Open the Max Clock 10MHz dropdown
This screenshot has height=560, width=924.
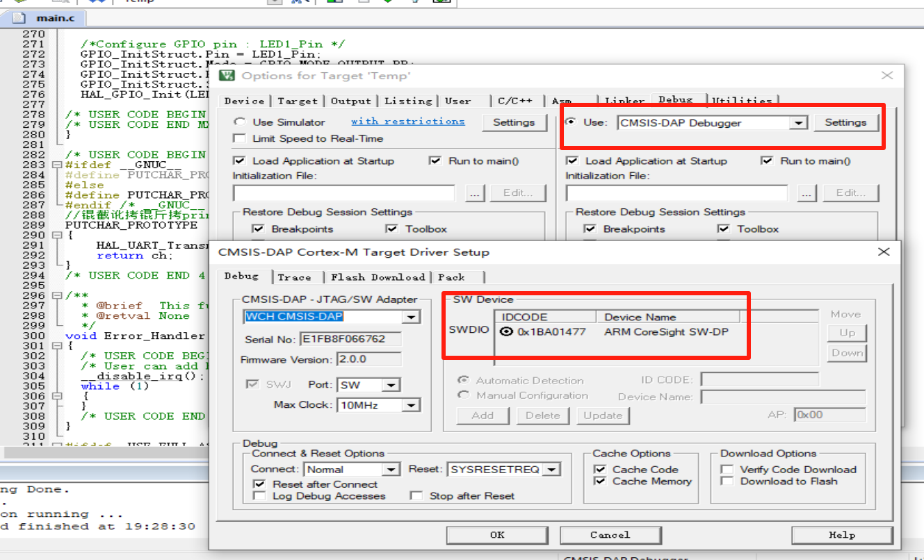pyautogui.click(x=412, y=406)
